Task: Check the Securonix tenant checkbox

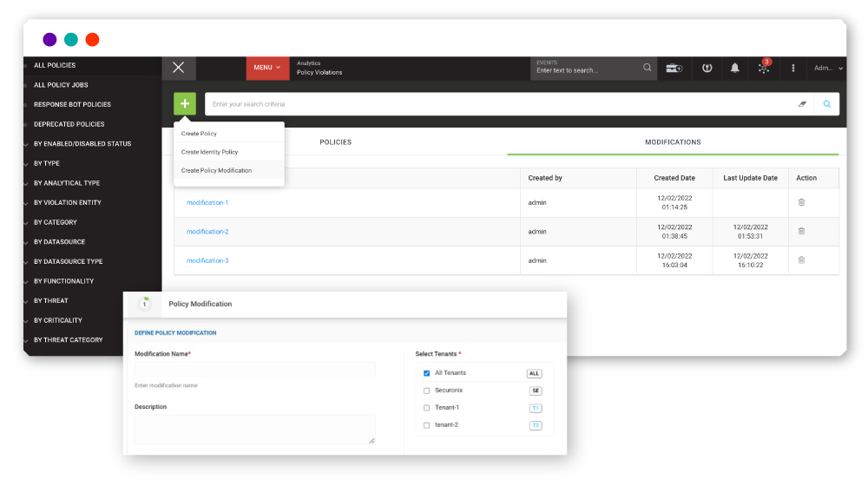Action: point(426,391)
